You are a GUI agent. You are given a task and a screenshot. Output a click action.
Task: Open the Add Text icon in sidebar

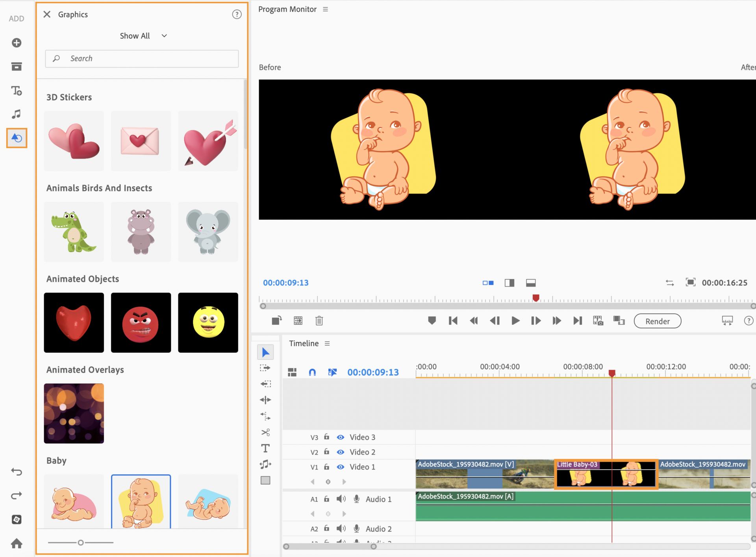(x=16, y=91)
